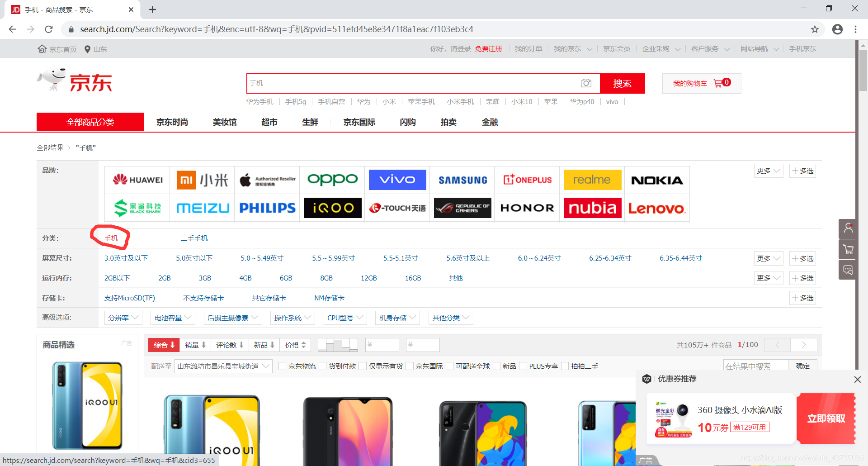Viewport: 868px width, 466px height.
Task: Click the red 搜索 search button
Action: 622,83
